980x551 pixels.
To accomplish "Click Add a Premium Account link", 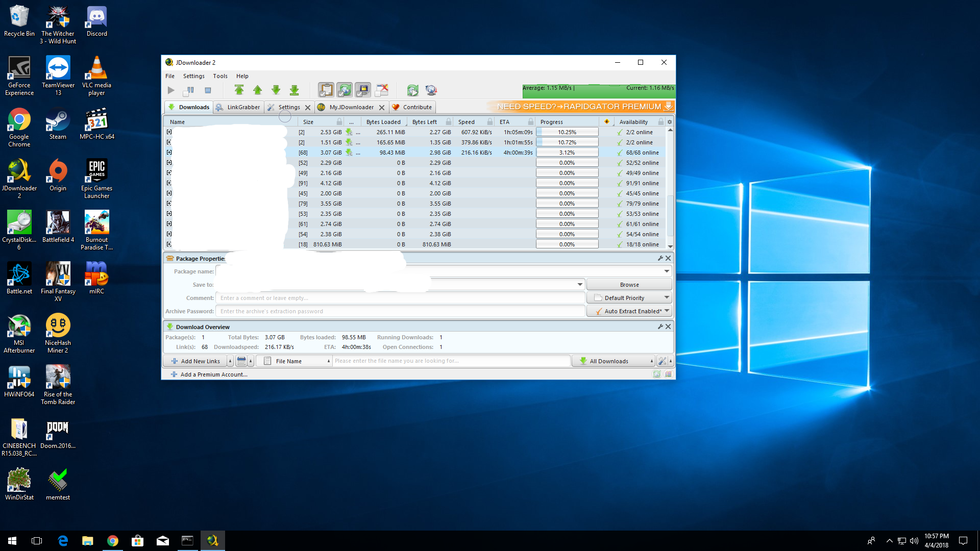I will click(214, 374).
